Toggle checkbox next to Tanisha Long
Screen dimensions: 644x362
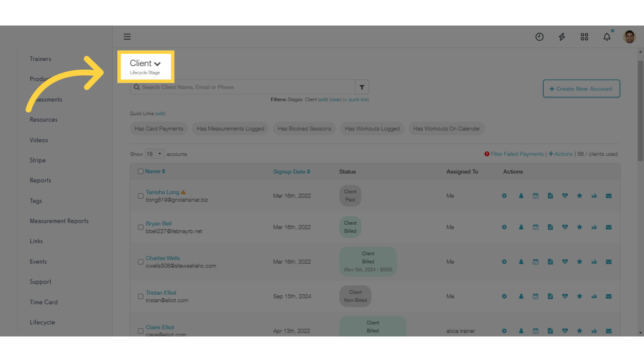pyautogui.click(x=141, y=196)
